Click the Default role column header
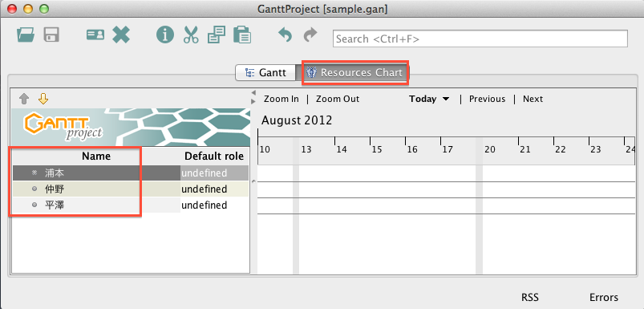The width and height of the screenshot is (644, 309). point(214,157)
